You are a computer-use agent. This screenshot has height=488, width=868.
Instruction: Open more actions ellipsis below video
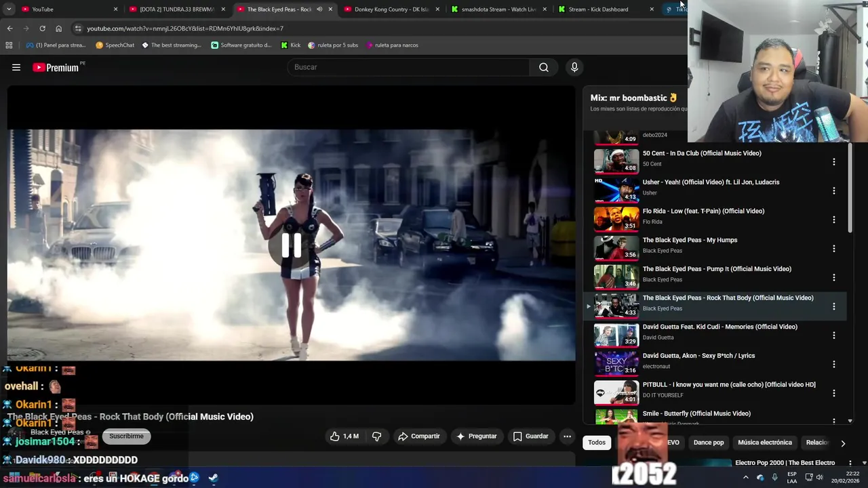[567, 436]
